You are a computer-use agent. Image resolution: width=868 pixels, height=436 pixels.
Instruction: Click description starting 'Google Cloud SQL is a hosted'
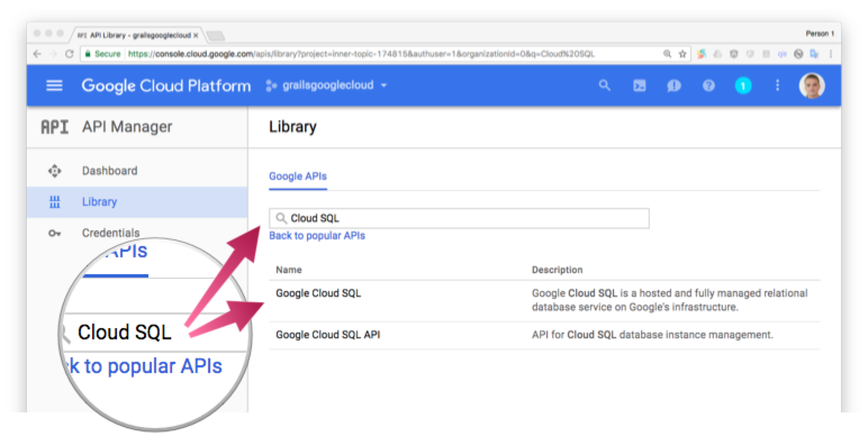(670, 301)
